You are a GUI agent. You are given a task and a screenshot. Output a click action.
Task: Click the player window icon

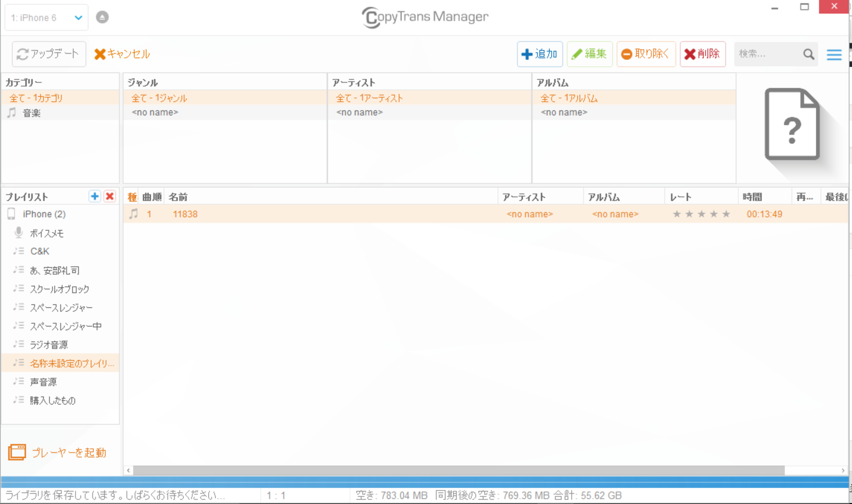pos(17,452)
